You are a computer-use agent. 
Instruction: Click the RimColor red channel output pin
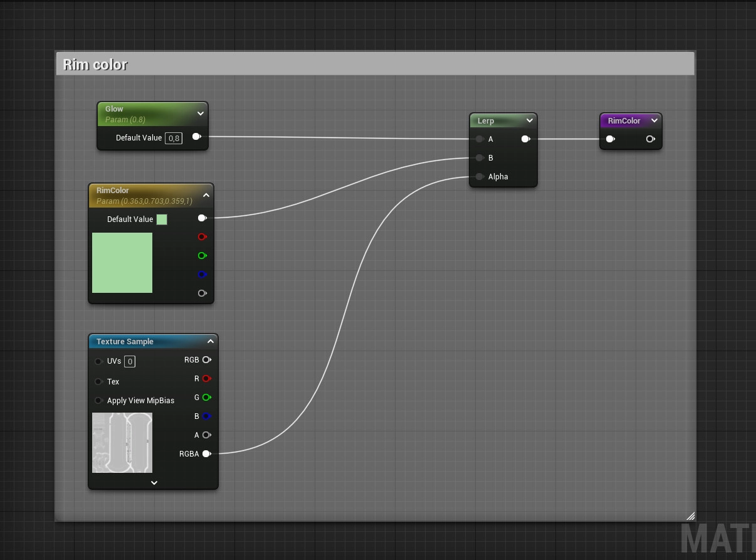tap(202, 237)
